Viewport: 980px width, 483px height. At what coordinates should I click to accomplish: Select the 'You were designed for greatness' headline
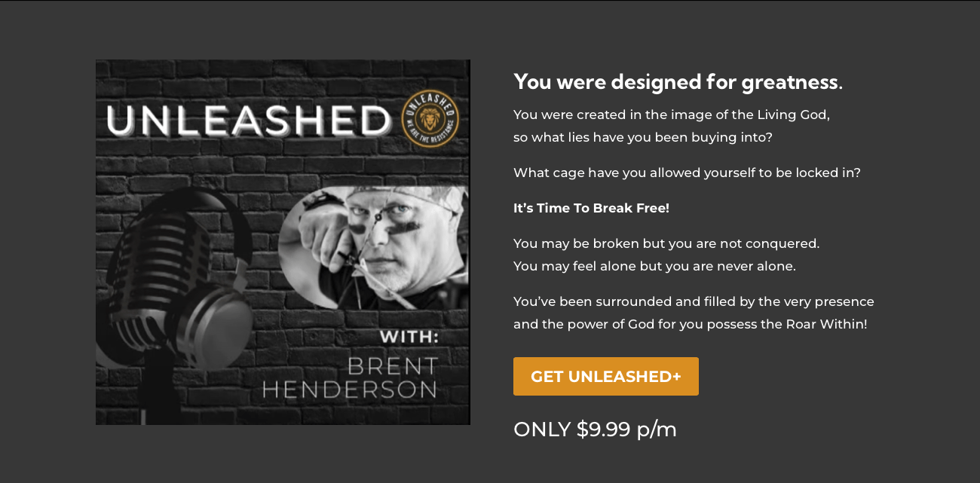678,81
